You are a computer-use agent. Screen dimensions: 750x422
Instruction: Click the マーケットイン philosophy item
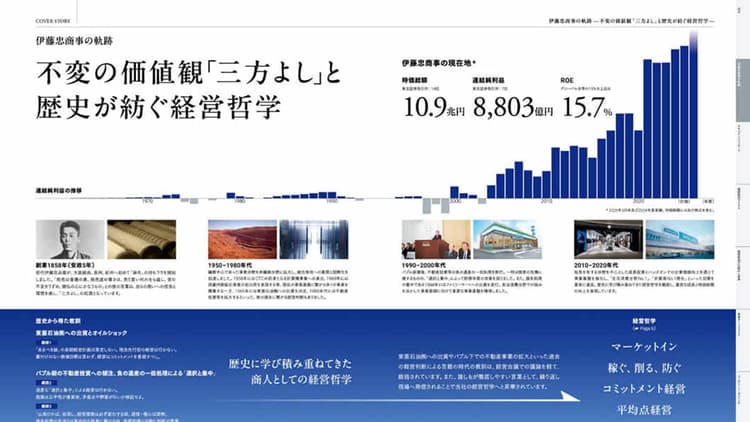coord(644,346)
